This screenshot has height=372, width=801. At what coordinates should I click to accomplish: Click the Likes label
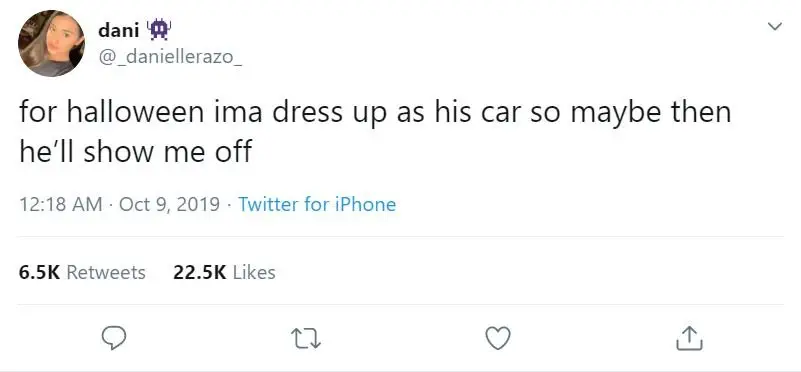[254, 272]
